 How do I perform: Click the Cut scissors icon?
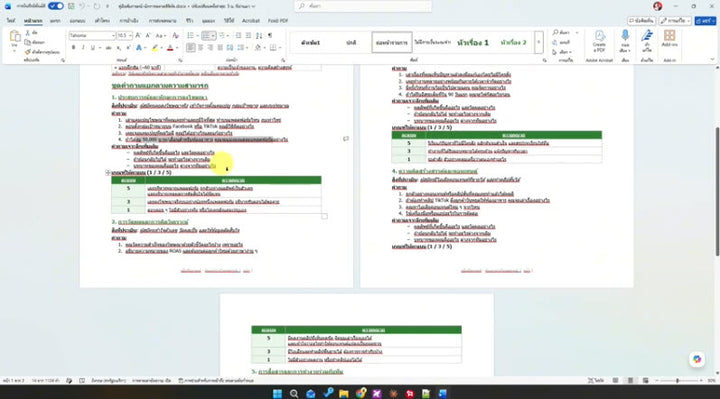pos(28,33)
